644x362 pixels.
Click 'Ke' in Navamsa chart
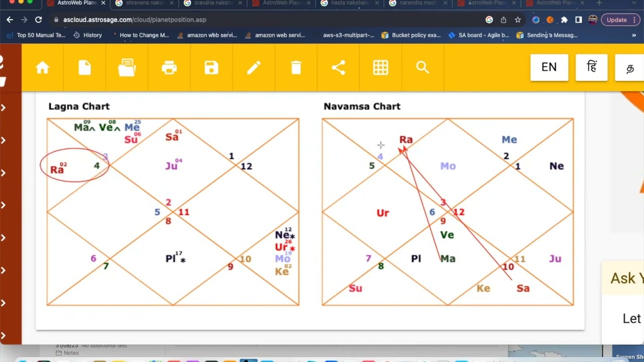coord(483,288)
